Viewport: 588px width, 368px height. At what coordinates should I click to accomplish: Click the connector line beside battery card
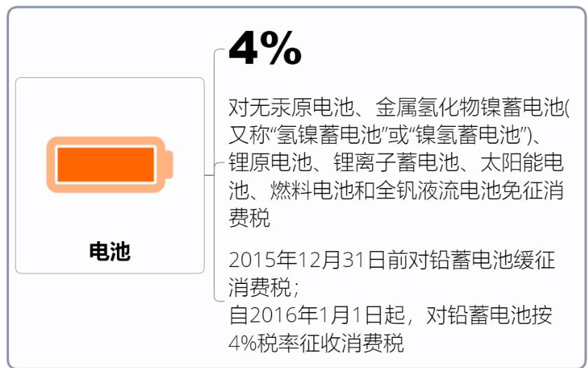[210, 175]
